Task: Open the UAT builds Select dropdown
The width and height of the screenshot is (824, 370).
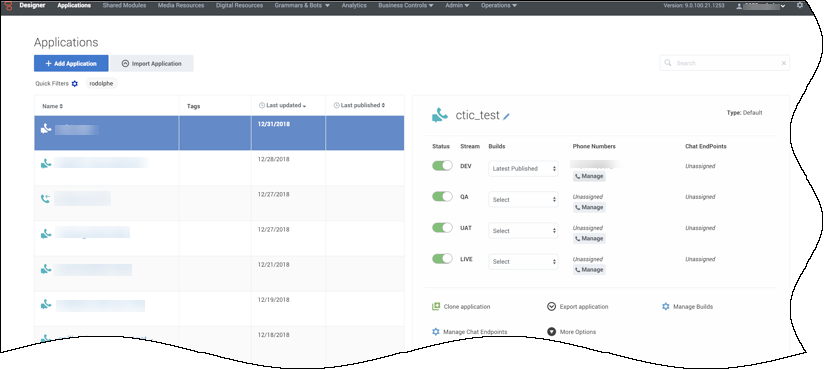Action: point(523,231)
